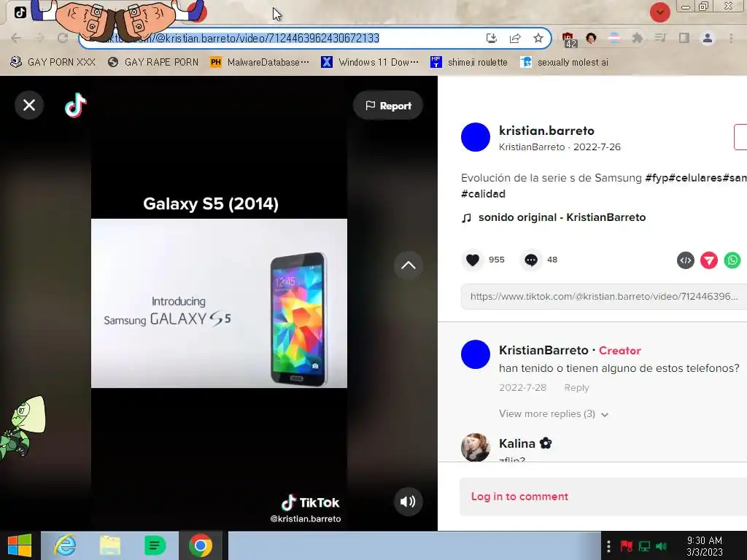Click the browser back arrow

coord(16,38)
